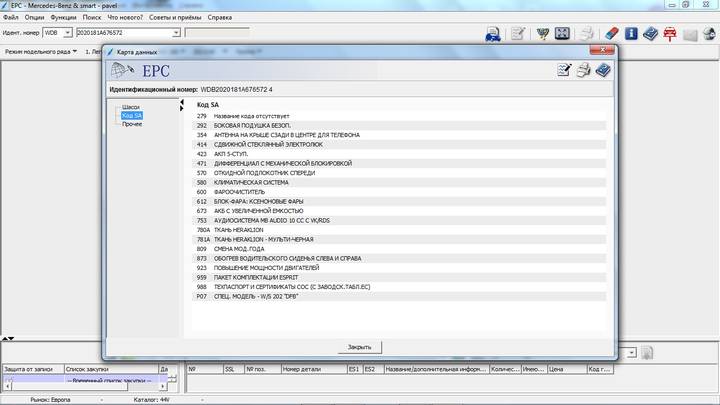Click the edit notes icon in data card dialog
720x405 pixels.
pyautogui.click(x=564, y=70)
